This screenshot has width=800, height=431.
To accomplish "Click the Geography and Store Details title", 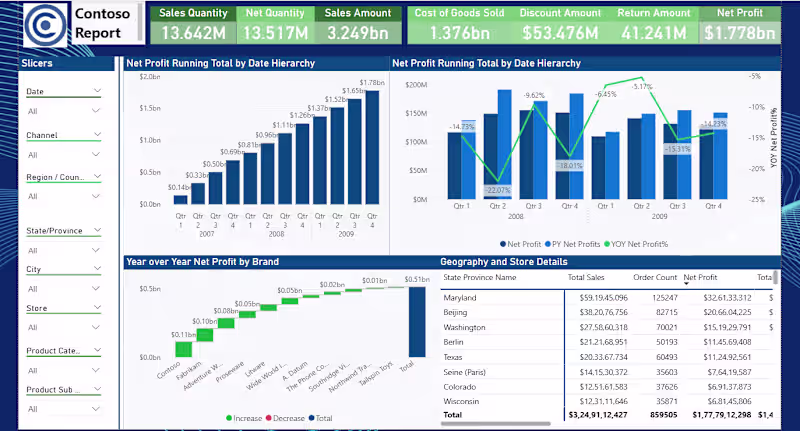I will [504, 262].
